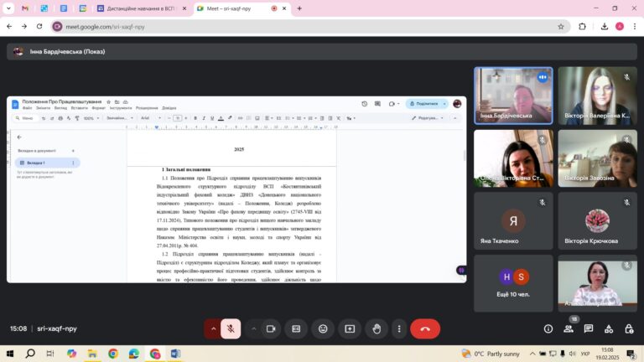
Task: Add a new document tab with plus
Action: tap(73, 151)
